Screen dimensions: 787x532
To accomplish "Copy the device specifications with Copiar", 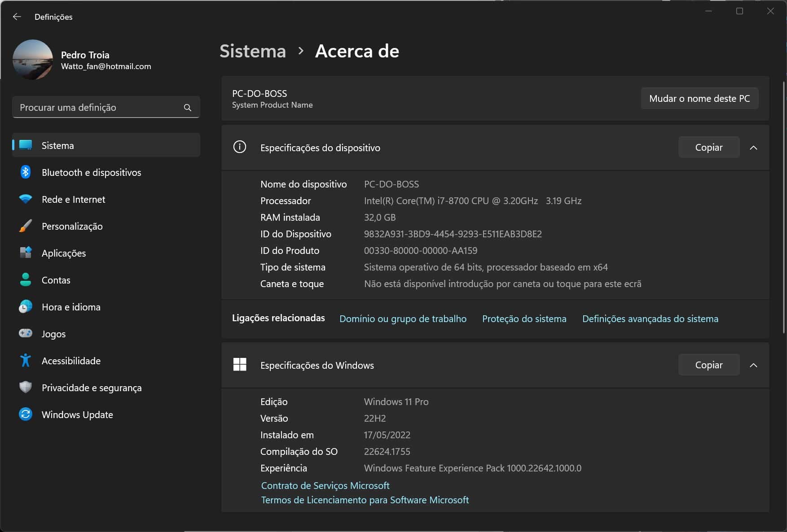I will coord(708,148).
